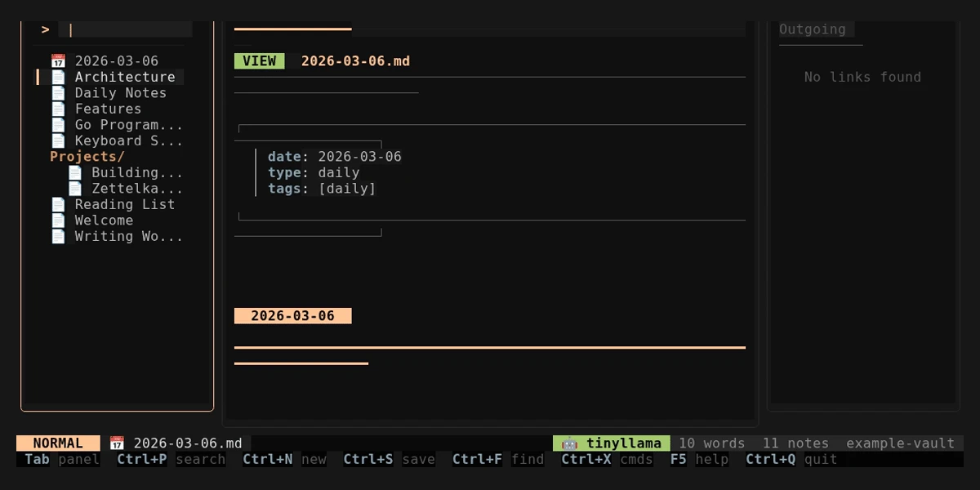Click the 2026-03-06.md title in editor header

click(355, 61)
